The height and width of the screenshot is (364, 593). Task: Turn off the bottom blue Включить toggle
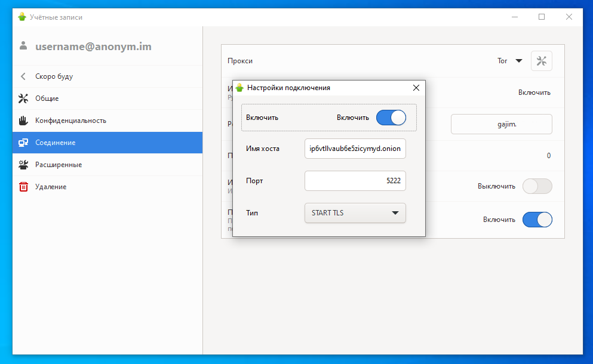537,220
